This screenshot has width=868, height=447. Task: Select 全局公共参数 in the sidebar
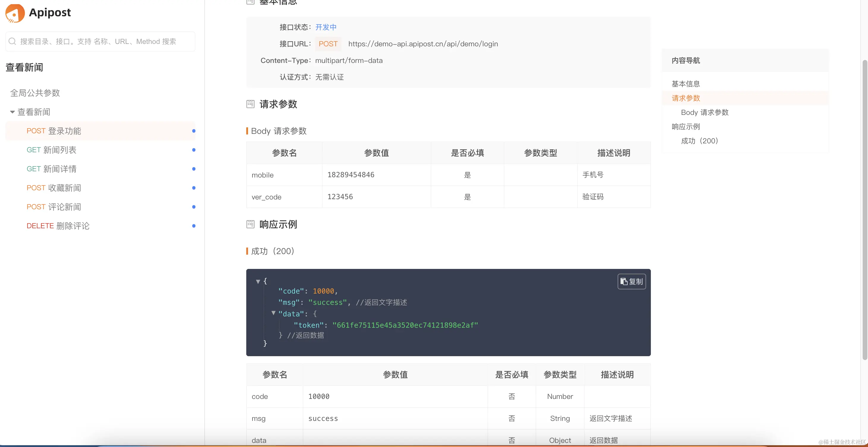[35, 93]
